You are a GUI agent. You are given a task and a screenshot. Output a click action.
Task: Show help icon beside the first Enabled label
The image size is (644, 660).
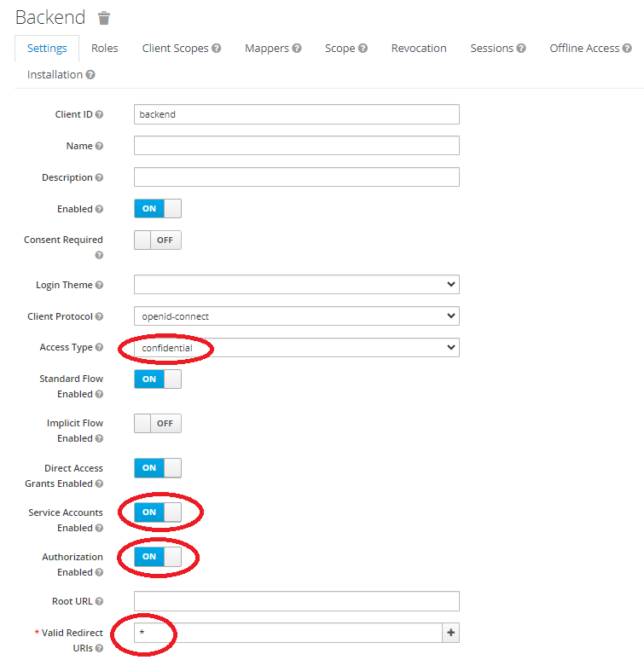pyautogui.click(x=99, y=209)
